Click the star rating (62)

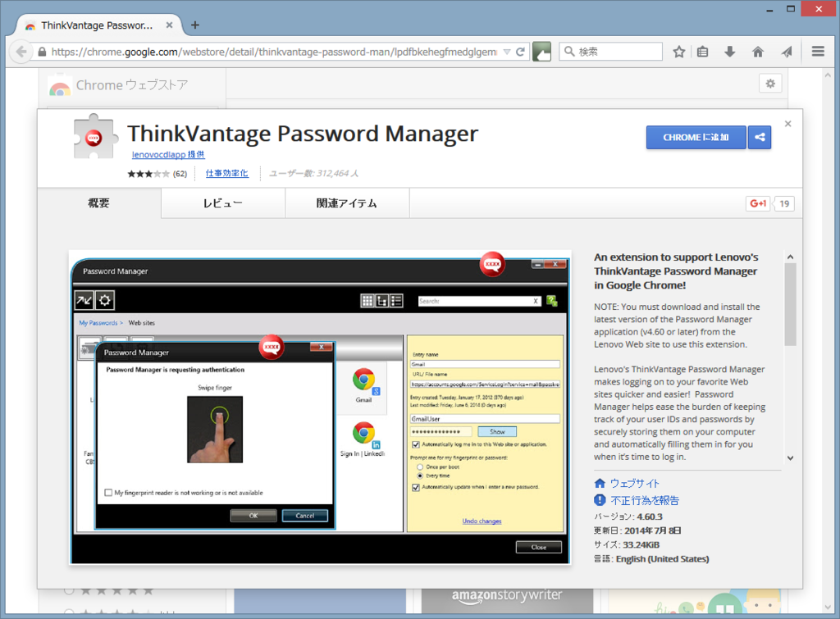point(157,174)
